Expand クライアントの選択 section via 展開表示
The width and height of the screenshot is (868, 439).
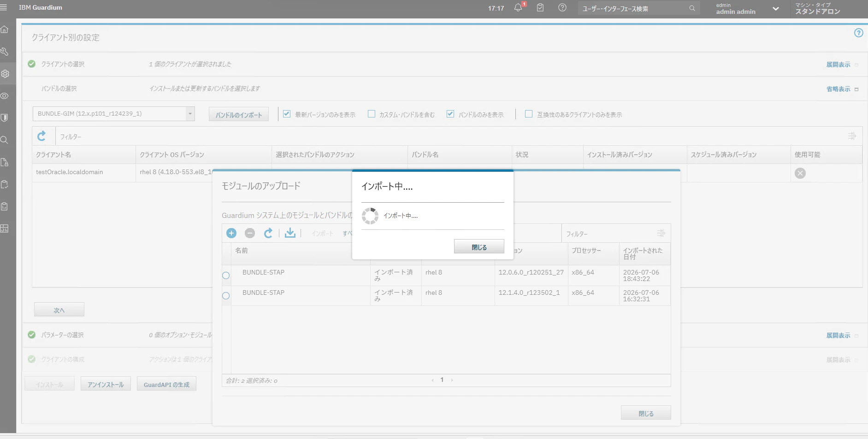(x=838, y=64)
